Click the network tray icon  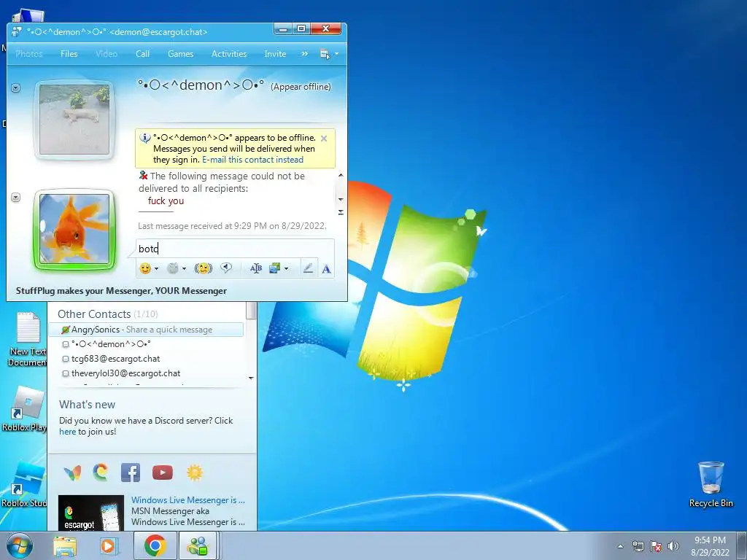[638, 546]
